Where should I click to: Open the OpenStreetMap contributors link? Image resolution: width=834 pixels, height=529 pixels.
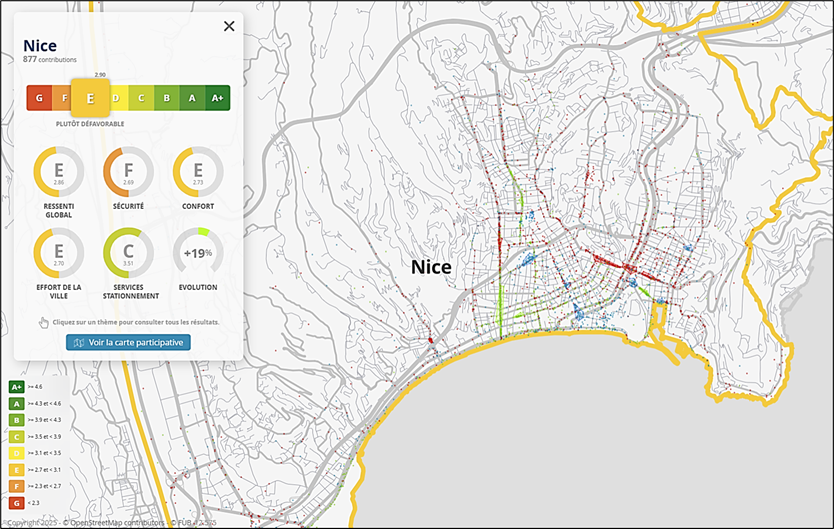point(117,522)
